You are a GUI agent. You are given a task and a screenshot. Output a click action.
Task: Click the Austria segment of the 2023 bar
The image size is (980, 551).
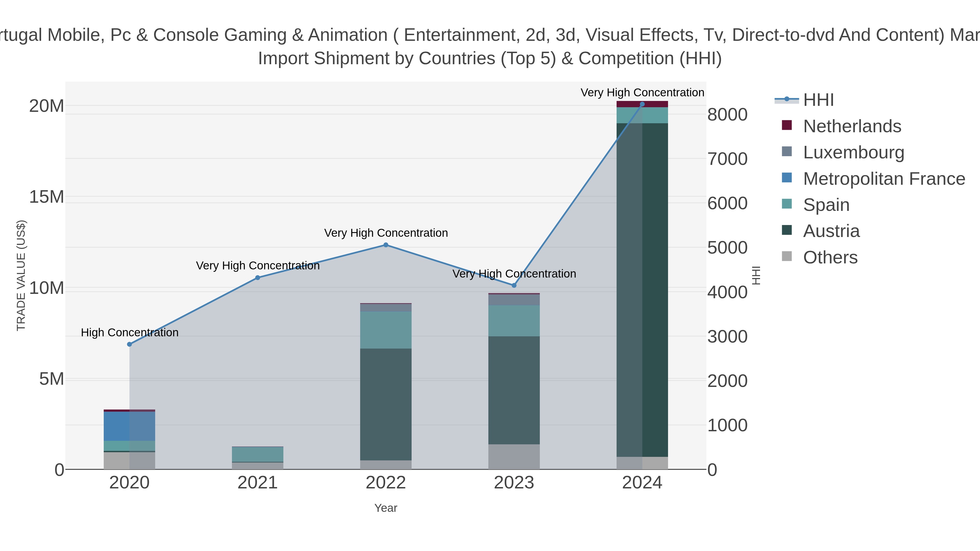click(514, 390)
